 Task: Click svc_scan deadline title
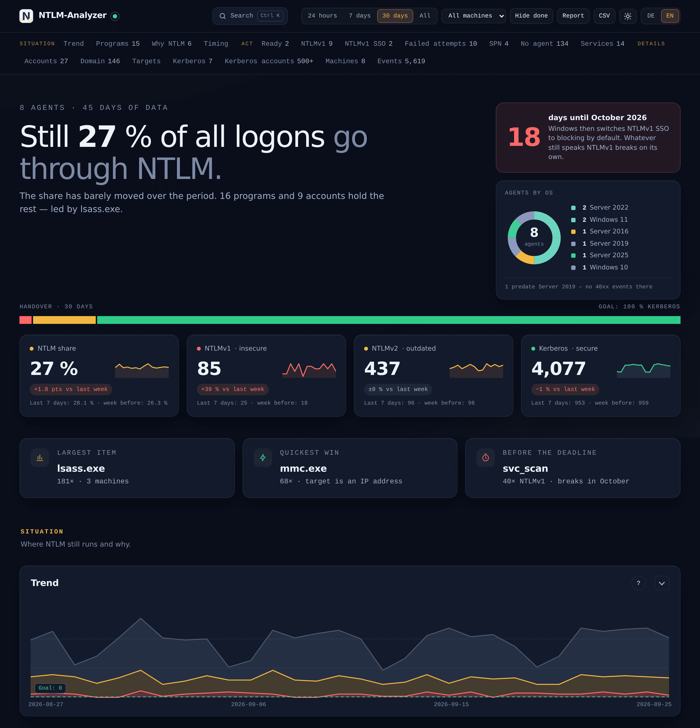coord(525,469)
